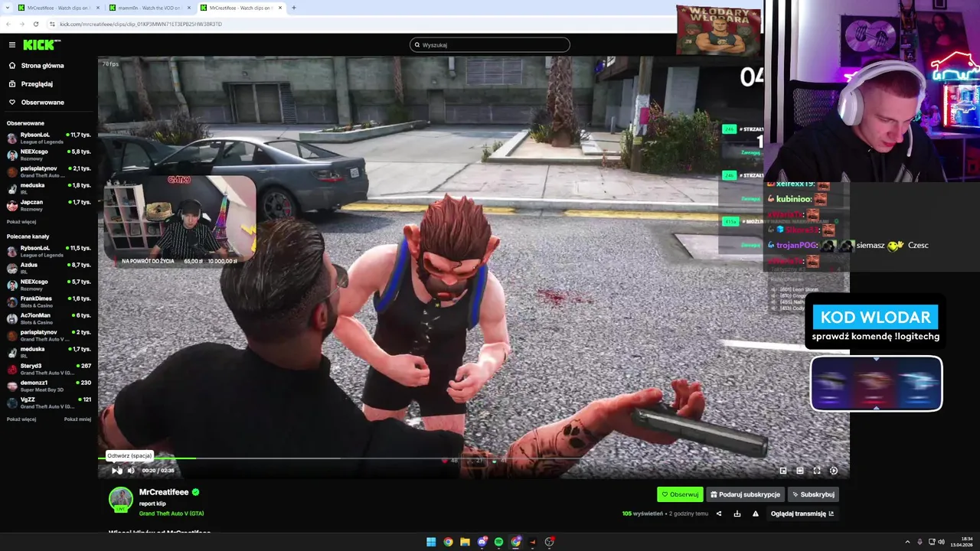Open Grand Theft Auto V (GTA) category link
The height and width of the screenshot is (551, 980).
coord(171,514)
